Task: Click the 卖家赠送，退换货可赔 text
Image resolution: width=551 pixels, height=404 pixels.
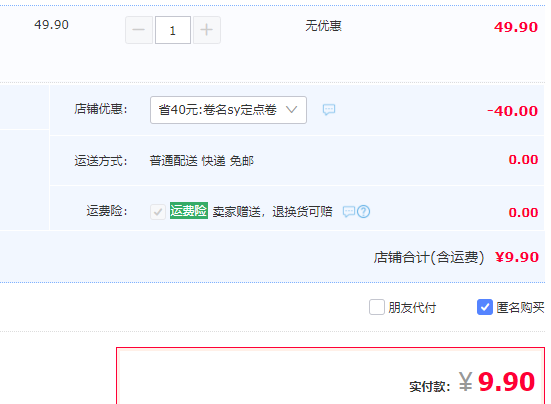Action: tap(272, 211)
